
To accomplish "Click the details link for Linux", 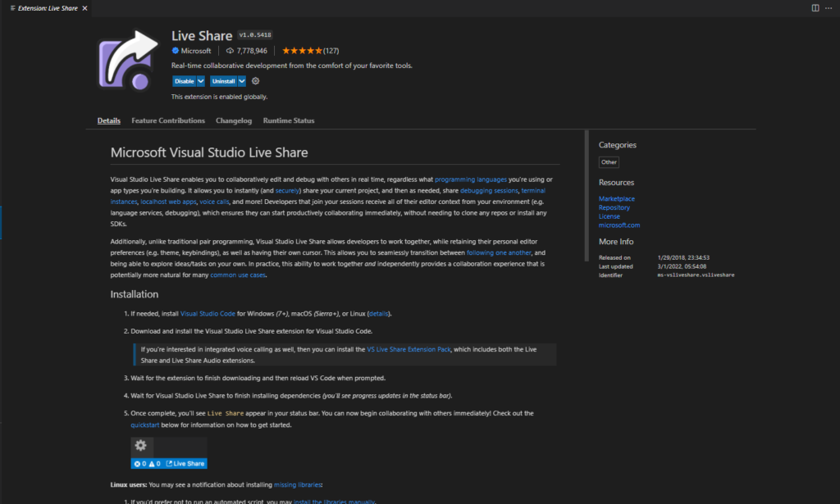I will (379, 314).
